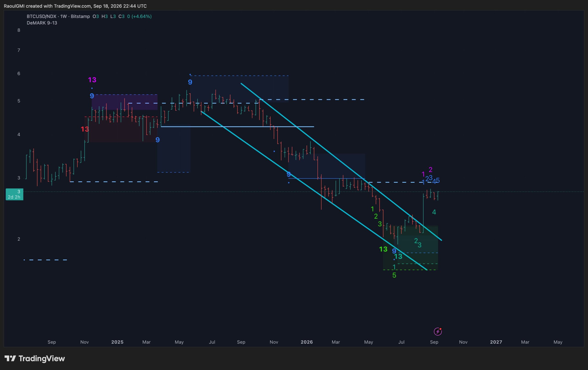Click the current price label showing 2d 2h
Screen dimensions: 588x370
[14, 194]
